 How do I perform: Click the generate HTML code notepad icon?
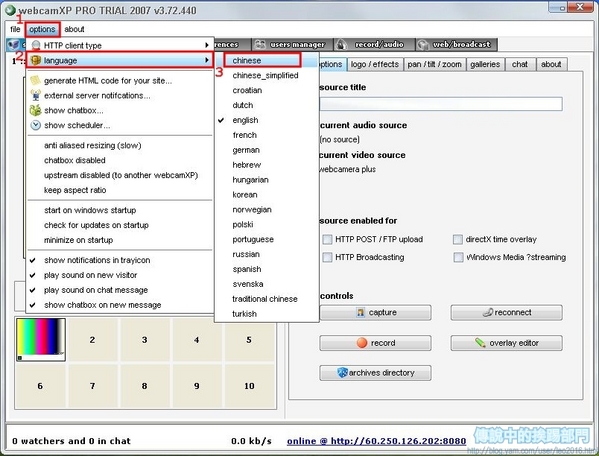[36, 80]
